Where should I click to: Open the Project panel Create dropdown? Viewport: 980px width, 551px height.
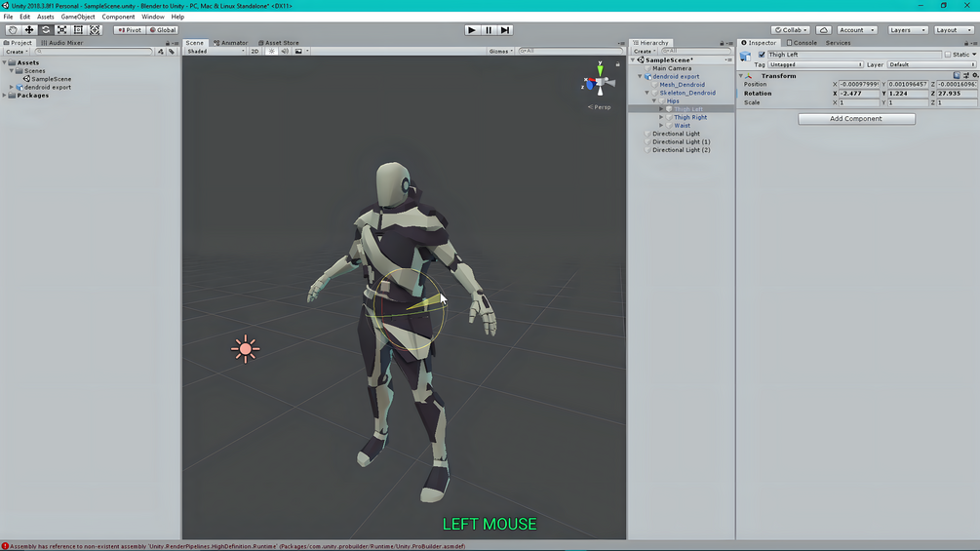coord(17,52)
